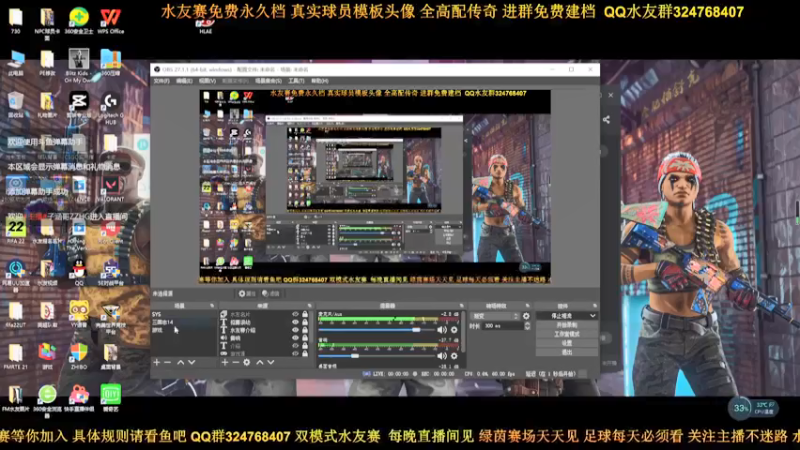The image size is (800, 450).
Task: Click the 退出 exit button in OBS controls
Action: click(x=566, y=352)
